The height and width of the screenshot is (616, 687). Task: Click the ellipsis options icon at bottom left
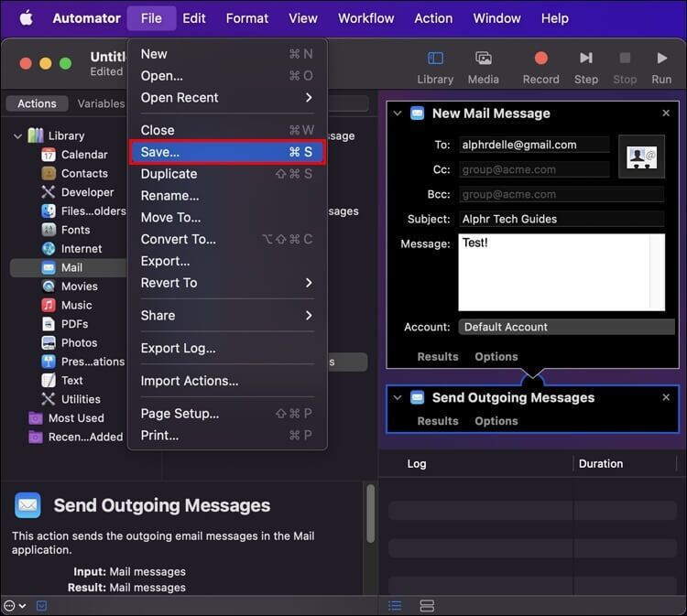(15, 606)
